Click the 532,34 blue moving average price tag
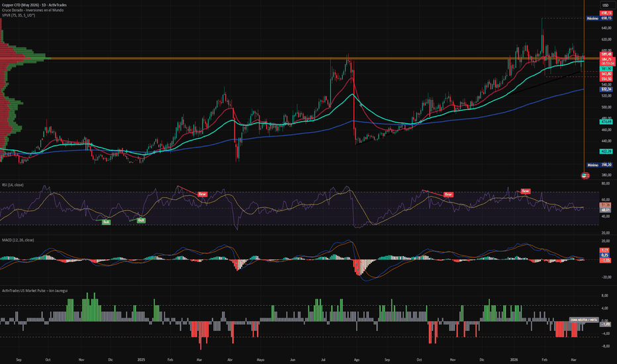Image resolution: width=617 pixels, height=364 pixels. [x=606, y=89]
